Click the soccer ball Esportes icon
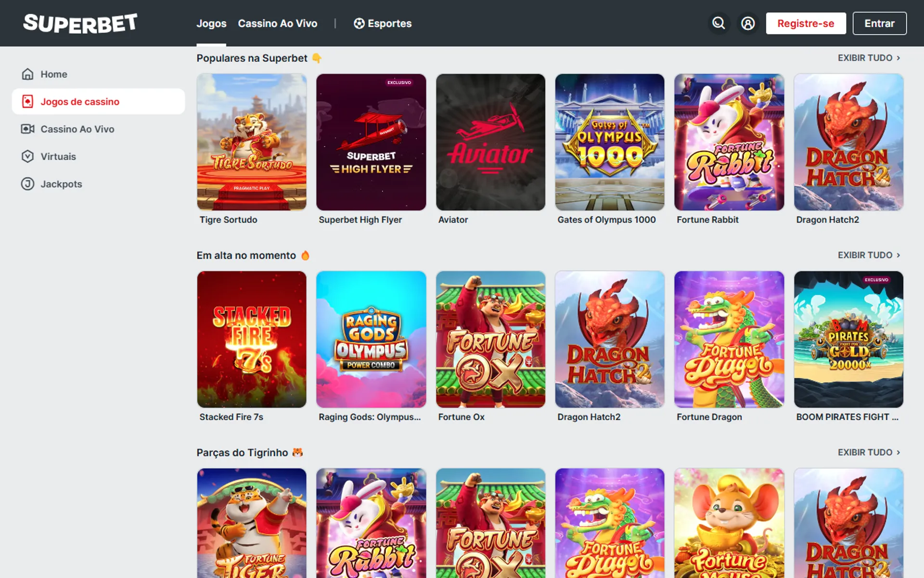This screenshot has width=924, height=578. (359, 23)
